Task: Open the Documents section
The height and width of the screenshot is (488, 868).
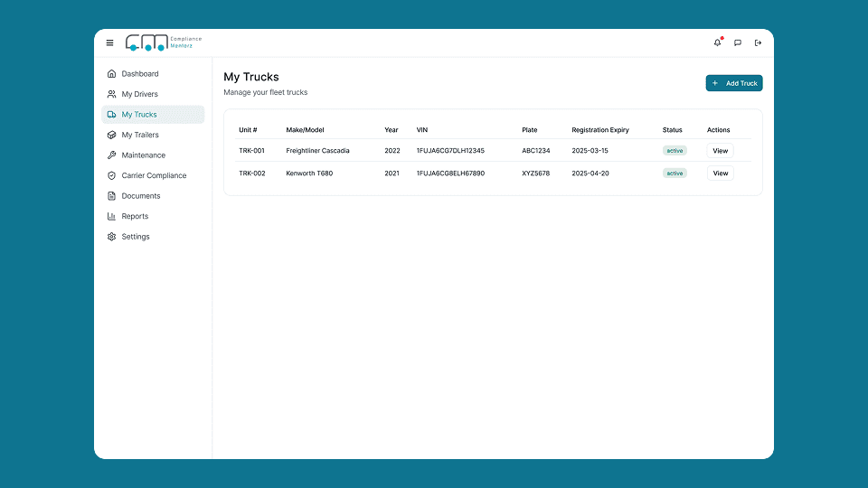Action: click(x=141, y=196)
